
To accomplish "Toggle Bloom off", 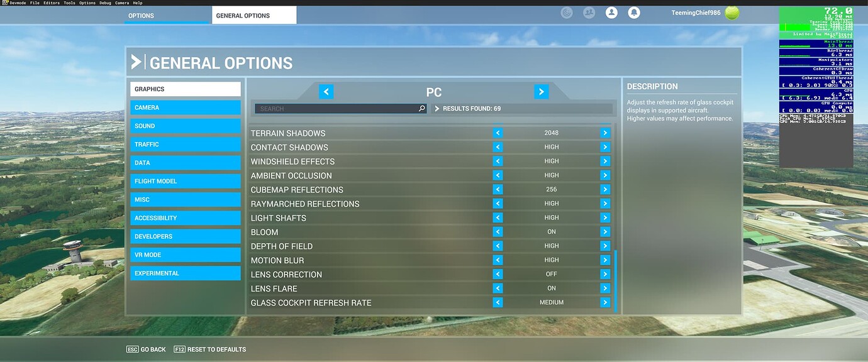I will click(605, 231).
